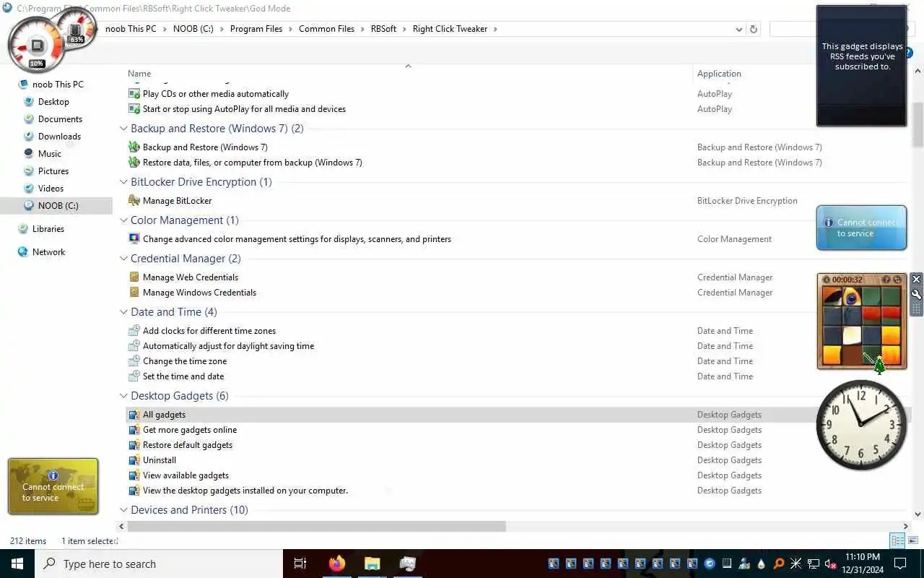
Task: Switch to large icons view button
Action: [x=912, y=540]
